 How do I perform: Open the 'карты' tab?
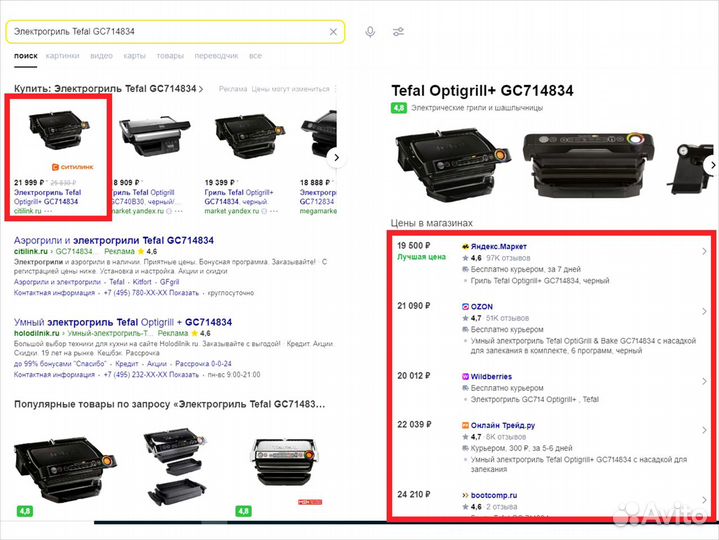(134, 56)
